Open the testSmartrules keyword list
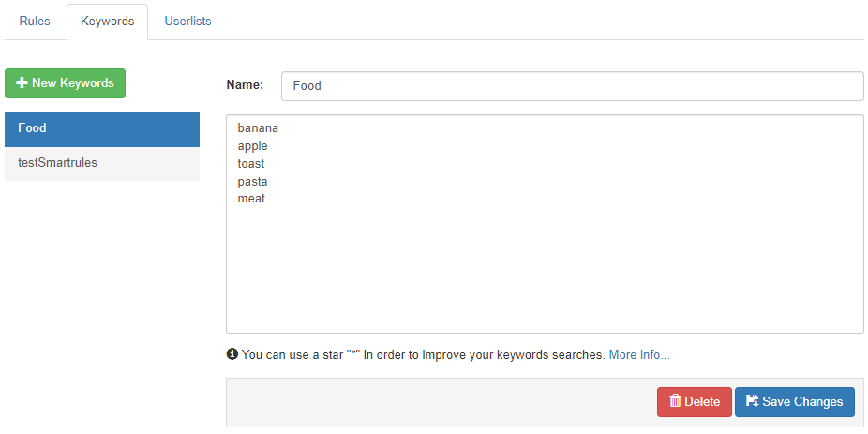This screenshot has width=868, height=434. pyautogui.click(x=102, y=163)
